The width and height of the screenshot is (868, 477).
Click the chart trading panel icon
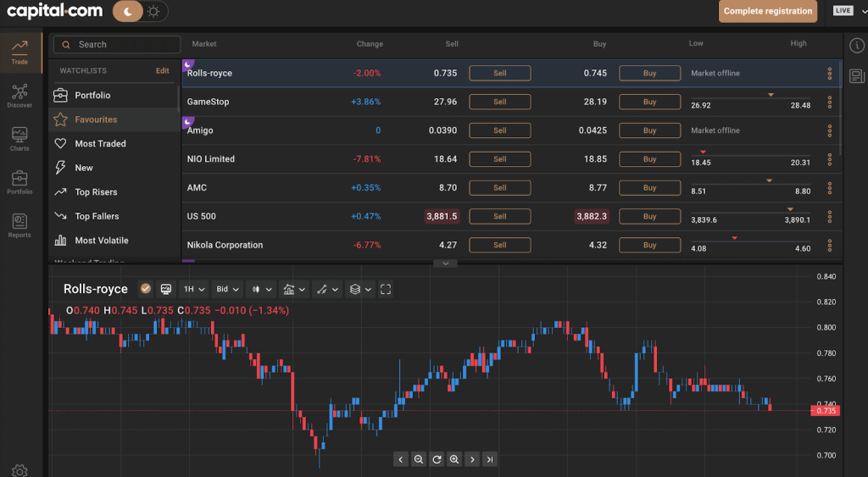point(165,289)
